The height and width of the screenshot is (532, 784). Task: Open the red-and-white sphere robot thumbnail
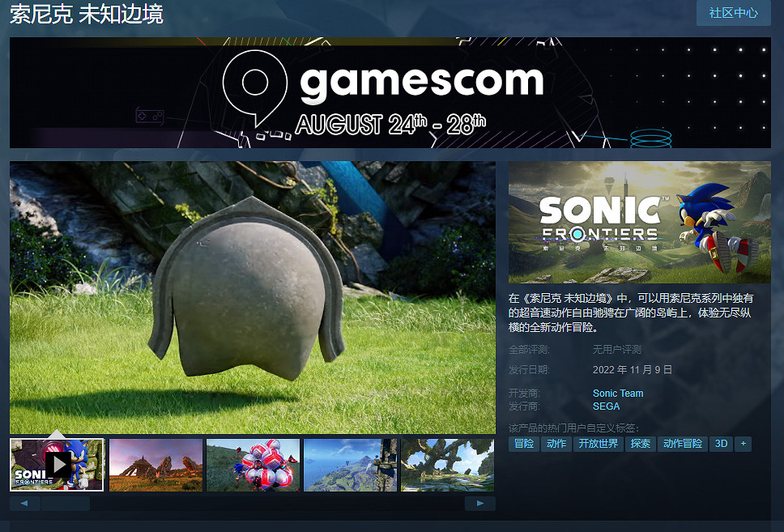tap(253, 465)
